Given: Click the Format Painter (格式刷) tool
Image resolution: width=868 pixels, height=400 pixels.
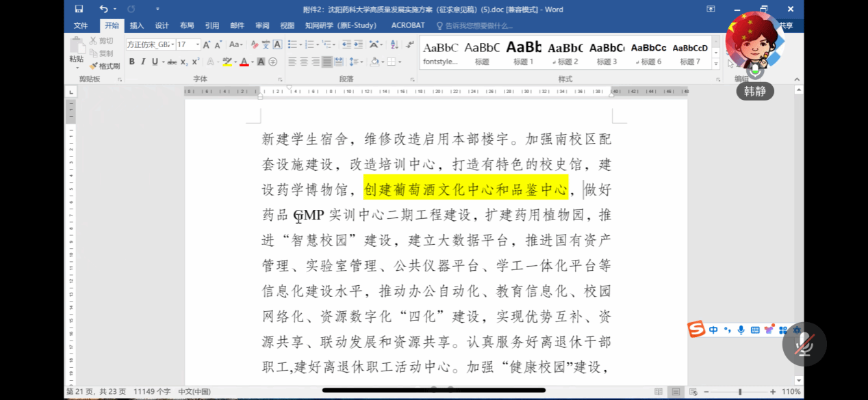Looking at the screenshot, I should (105, 66).
